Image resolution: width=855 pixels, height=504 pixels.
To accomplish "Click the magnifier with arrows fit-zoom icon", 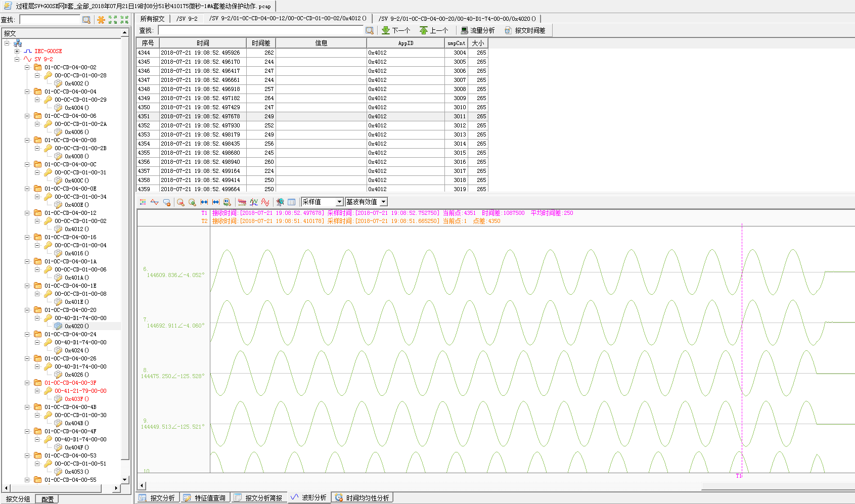I will (228, 202).
